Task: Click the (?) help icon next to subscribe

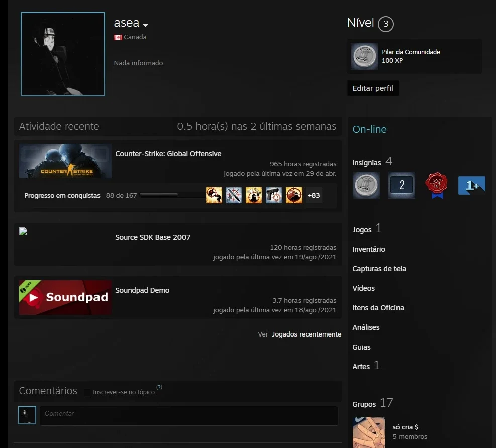Action: pyautogui.click(x=159, y=387)
